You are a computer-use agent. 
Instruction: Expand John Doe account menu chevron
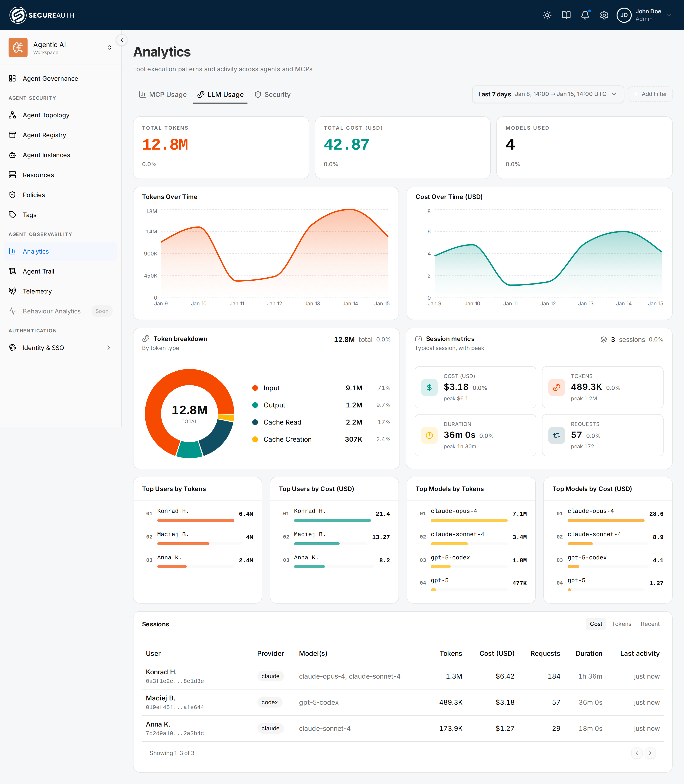[x=669, y=15]
